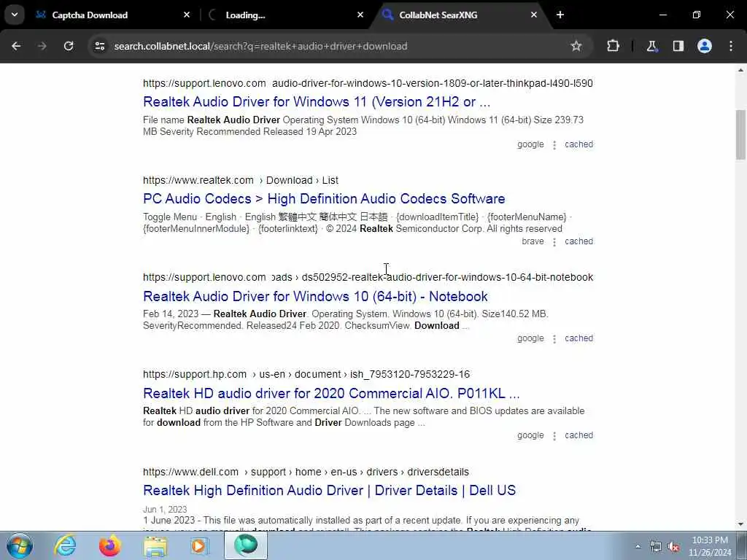Open the profile avatar menu
Image resolution: width=747 pixels, height=560 pixels.
pyautogui.click(x=705, y=46)
